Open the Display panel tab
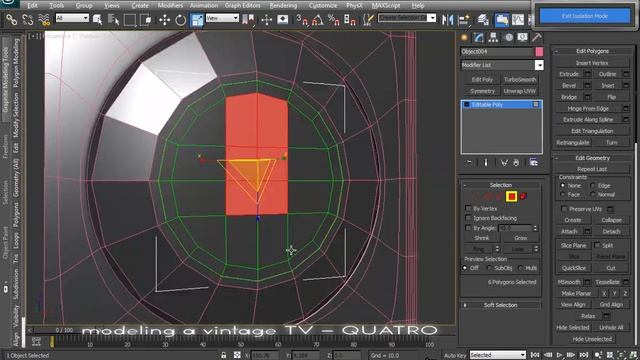The image size is (640, 360). [523, 38]
